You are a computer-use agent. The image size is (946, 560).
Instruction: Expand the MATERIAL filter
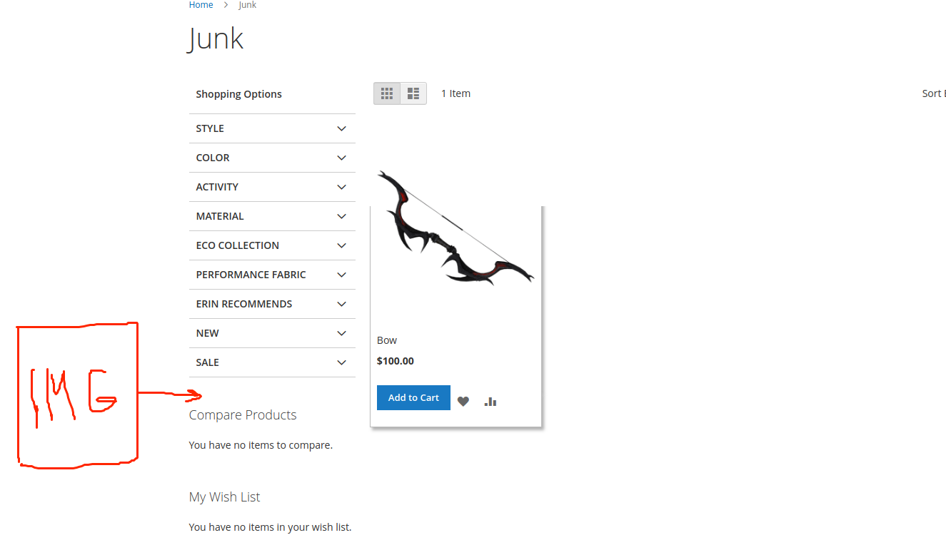click(272, 216)
